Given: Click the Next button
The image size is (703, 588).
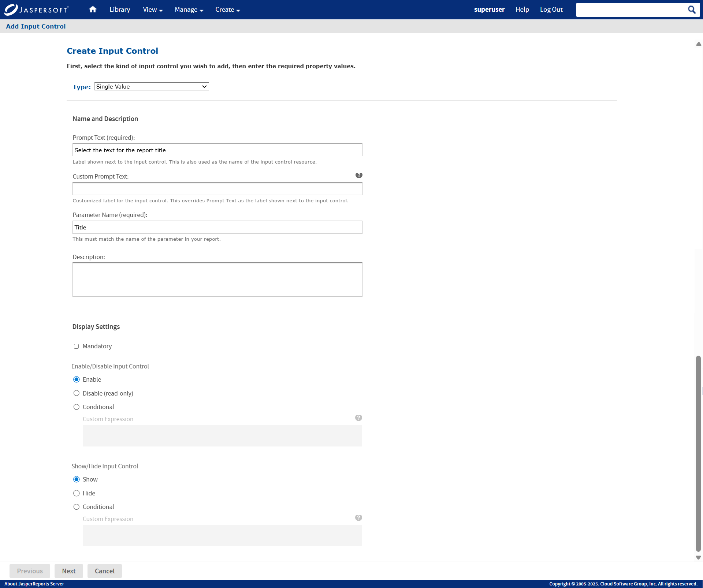Looking at the screenshot, I should click(69, 571).
